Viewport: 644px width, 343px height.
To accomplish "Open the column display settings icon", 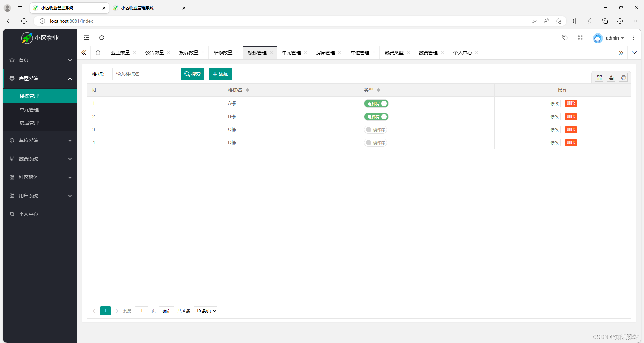I will pos(599,77).
